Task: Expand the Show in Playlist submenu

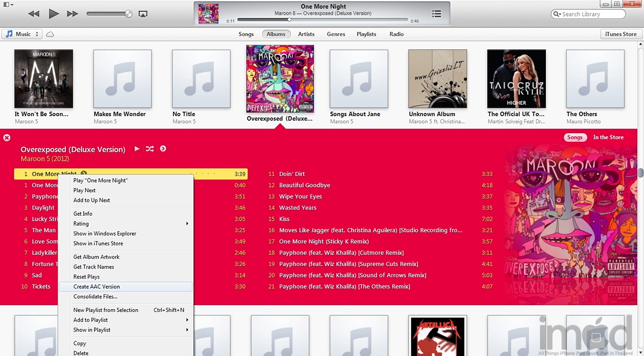Action: point(126,330)
